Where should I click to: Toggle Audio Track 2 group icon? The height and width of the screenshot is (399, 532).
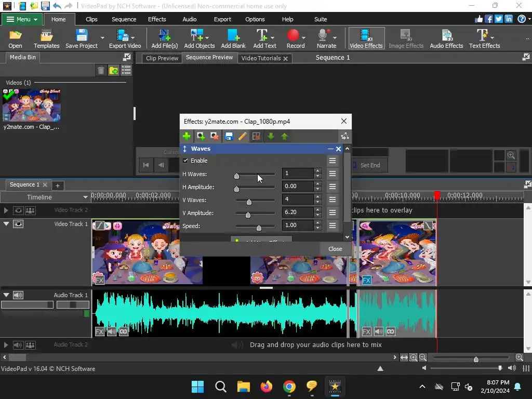[30, 345]
